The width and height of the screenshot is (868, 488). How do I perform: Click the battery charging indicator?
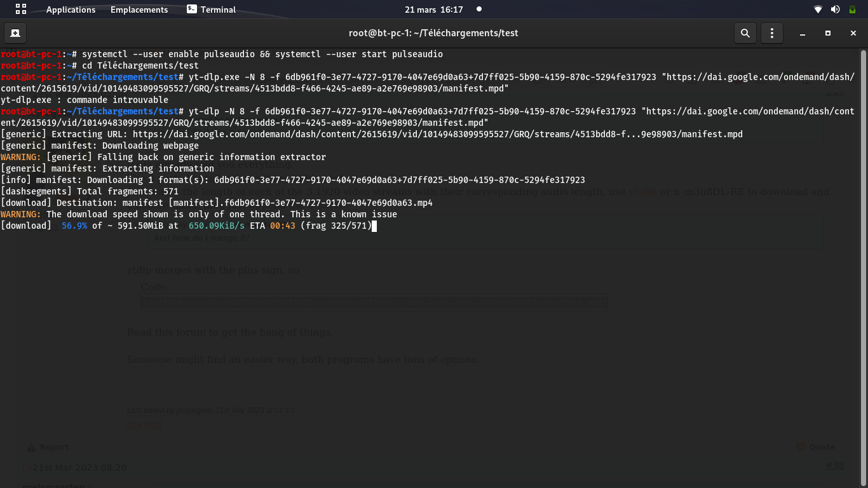click(x=852, y=10)
